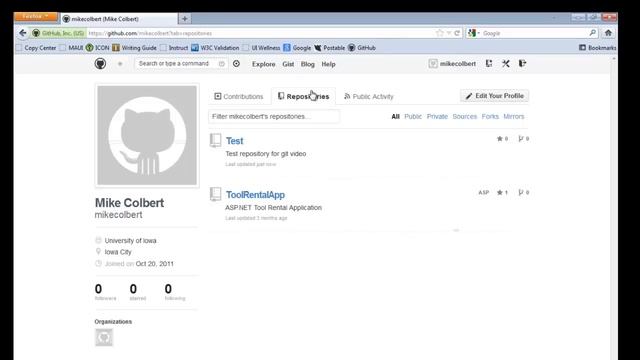Open the orange Firefox menu button
This screenshot has height=360, width=640.
(36, 17)
